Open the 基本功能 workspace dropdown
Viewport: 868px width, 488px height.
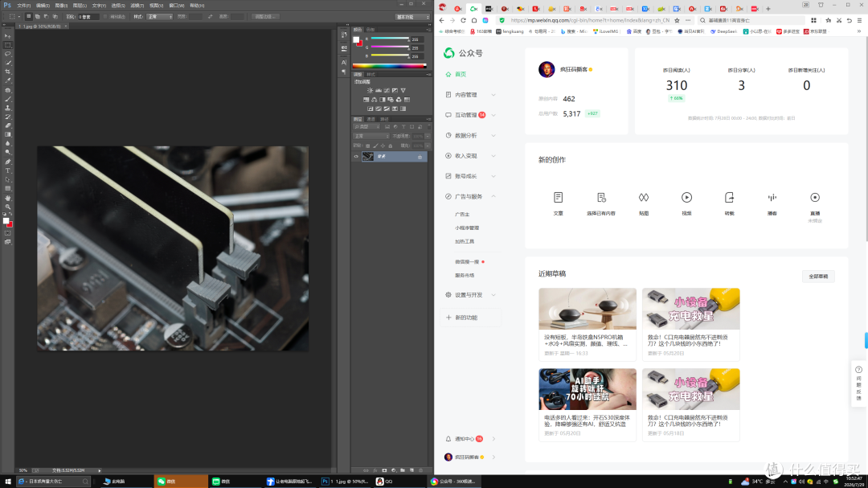[x=412, y=17]
